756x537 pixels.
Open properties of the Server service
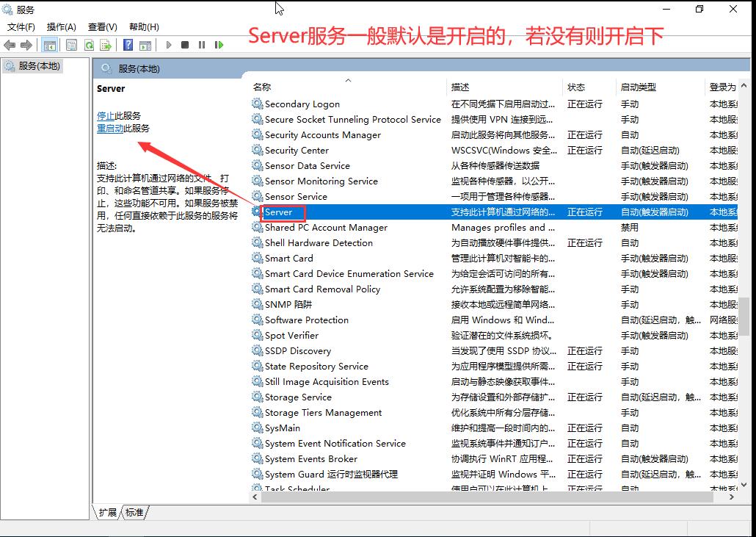click(71, 45)
